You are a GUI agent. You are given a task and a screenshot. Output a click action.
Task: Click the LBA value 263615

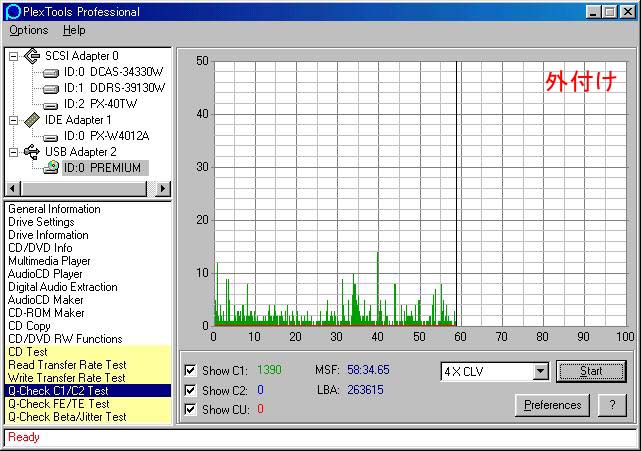[365, 390]
